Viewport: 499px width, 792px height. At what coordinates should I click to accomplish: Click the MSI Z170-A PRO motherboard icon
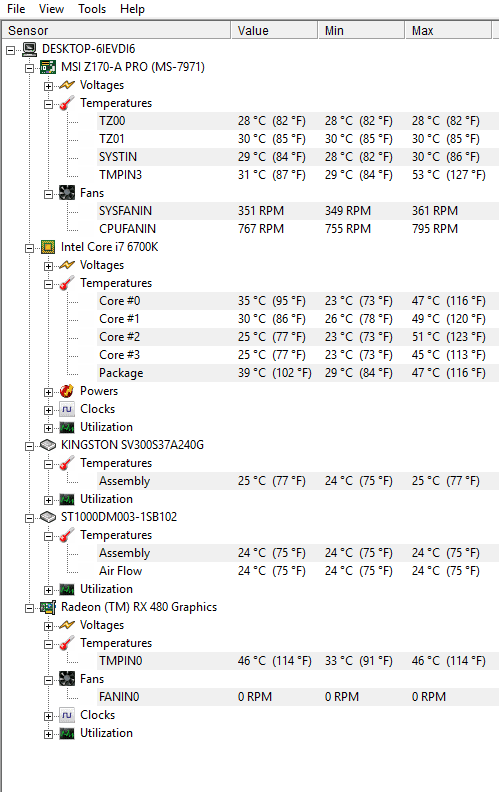point(48,67)
